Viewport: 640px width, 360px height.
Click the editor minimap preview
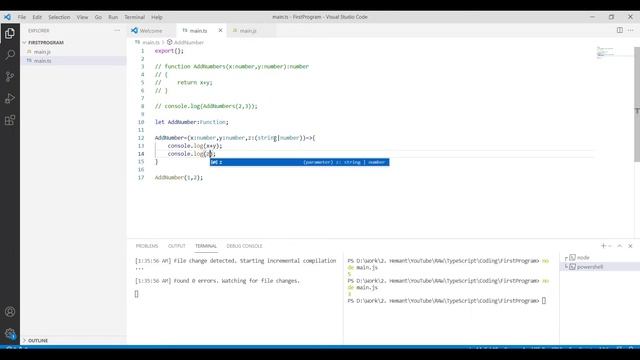[605, 53]
